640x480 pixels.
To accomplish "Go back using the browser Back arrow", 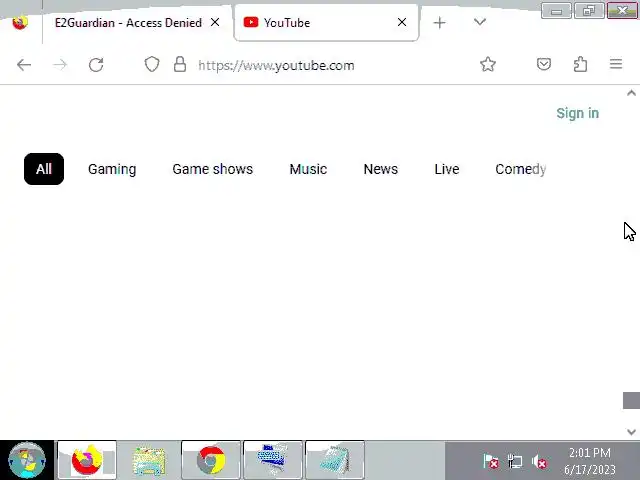I will [x=24, y=64].
